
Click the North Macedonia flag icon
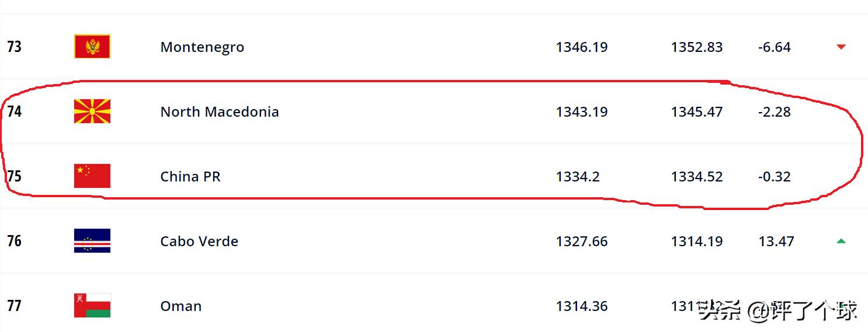[x=92, y=111]
